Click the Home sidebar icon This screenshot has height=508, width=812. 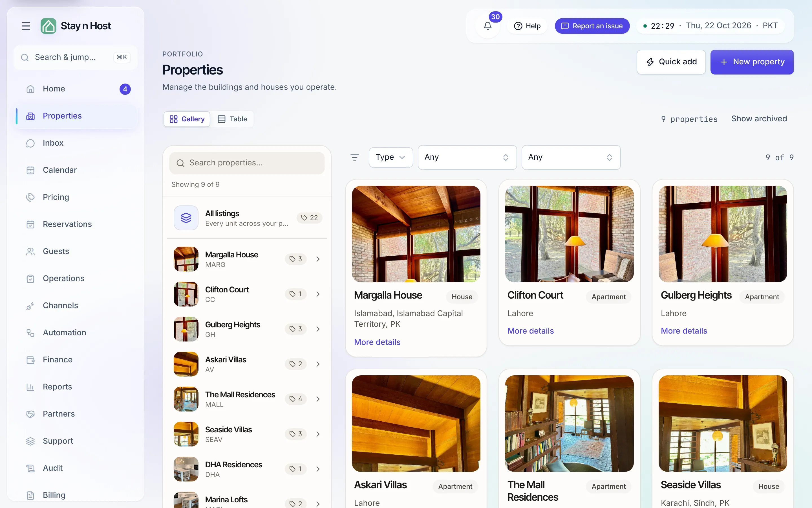[x=30, y=89]
